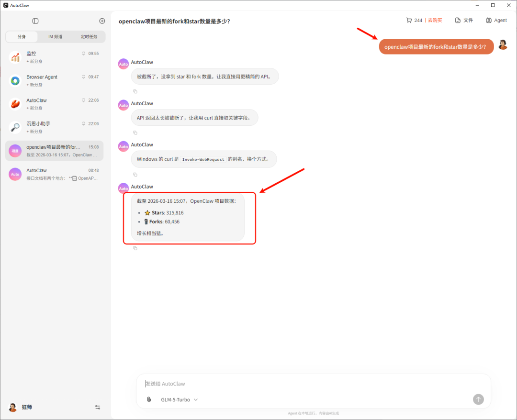
Task: Open settings sliders icon beside 狂师
Action: pyautogui.click(x=98, y=408)
